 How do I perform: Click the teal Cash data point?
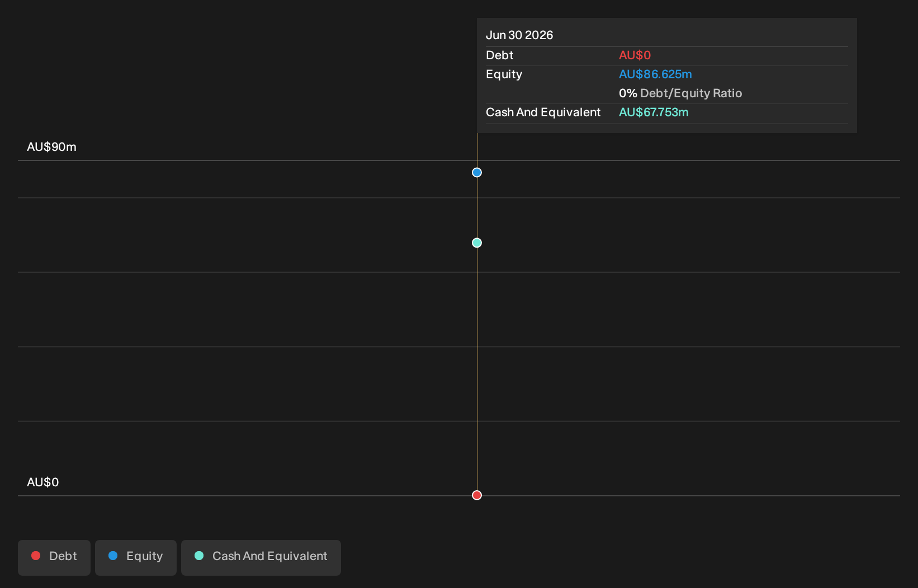point(477,243)
